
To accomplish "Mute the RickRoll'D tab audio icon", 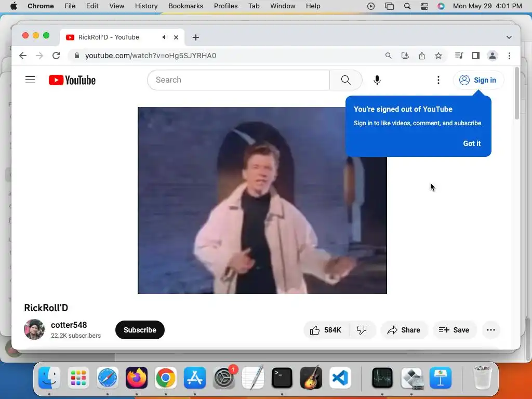I will click(x=165, y=37).
